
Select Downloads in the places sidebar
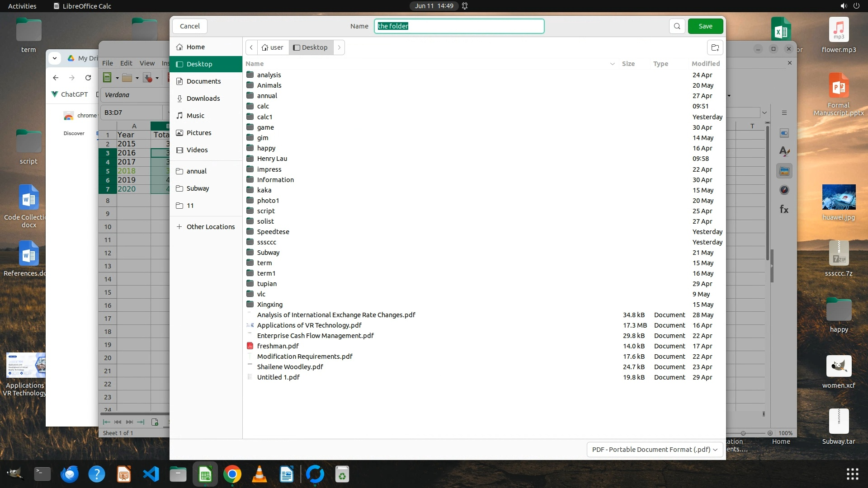point(203,99)
